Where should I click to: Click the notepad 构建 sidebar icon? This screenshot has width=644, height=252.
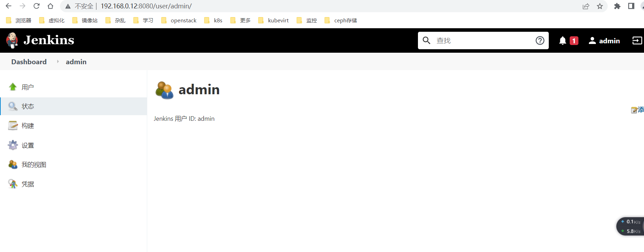tap(13, 126)
